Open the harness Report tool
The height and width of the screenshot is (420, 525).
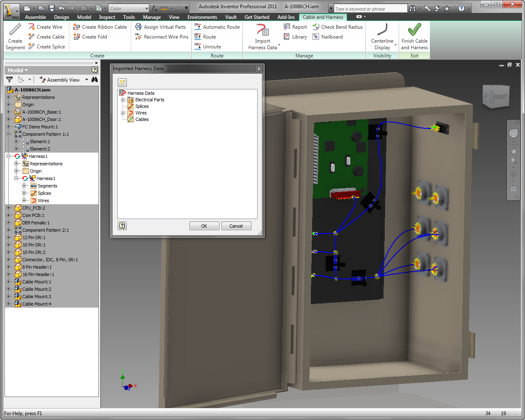[295, 27]
